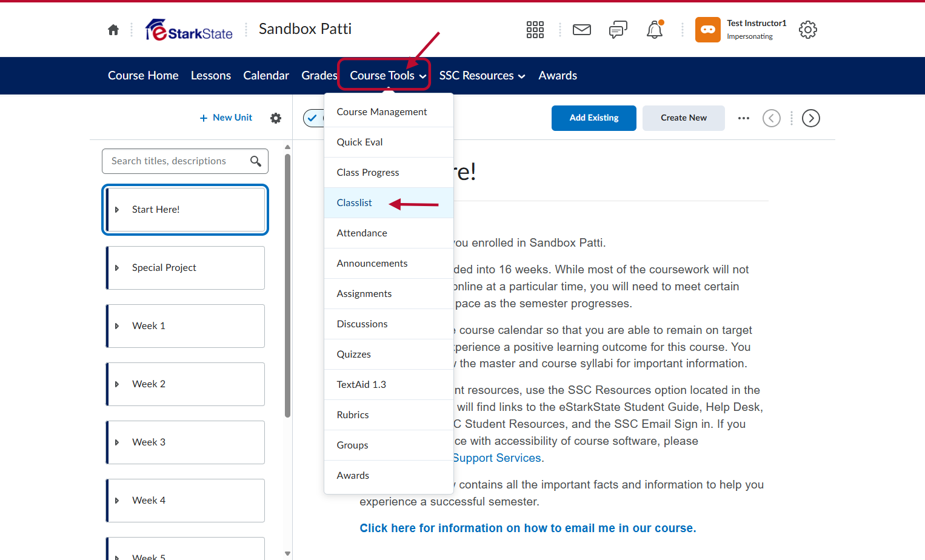Open the email information link

click(x=528, y=528)
